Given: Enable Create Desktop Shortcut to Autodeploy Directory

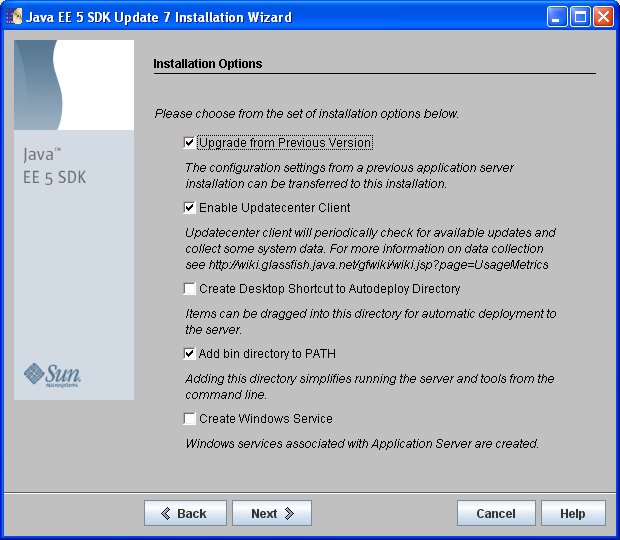Looking at the screenshot, I should pyautogui.click(x=189, y=289).
